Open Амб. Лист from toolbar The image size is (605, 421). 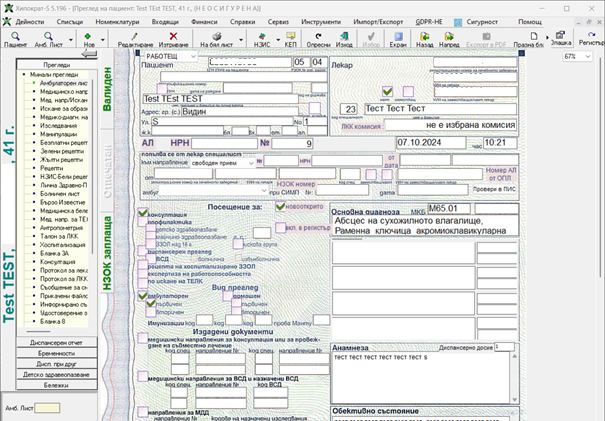(x=49, y=38)
